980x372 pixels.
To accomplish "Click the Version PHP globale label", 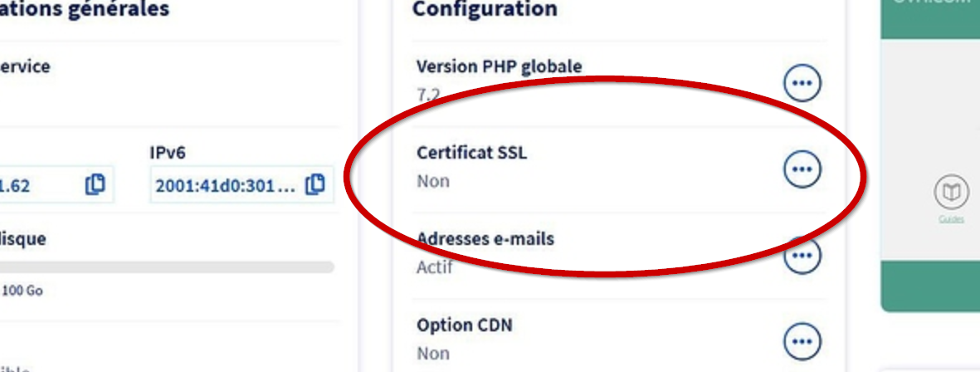I will click(500, 66).
